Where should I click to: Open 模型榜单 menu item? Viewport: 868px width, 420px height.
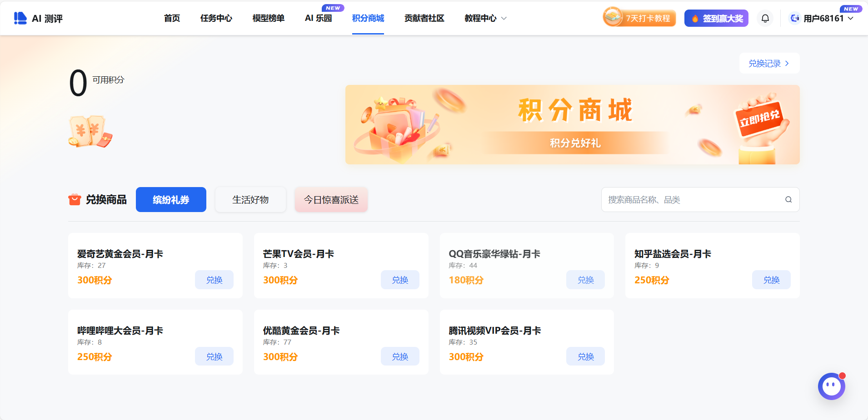268,18
